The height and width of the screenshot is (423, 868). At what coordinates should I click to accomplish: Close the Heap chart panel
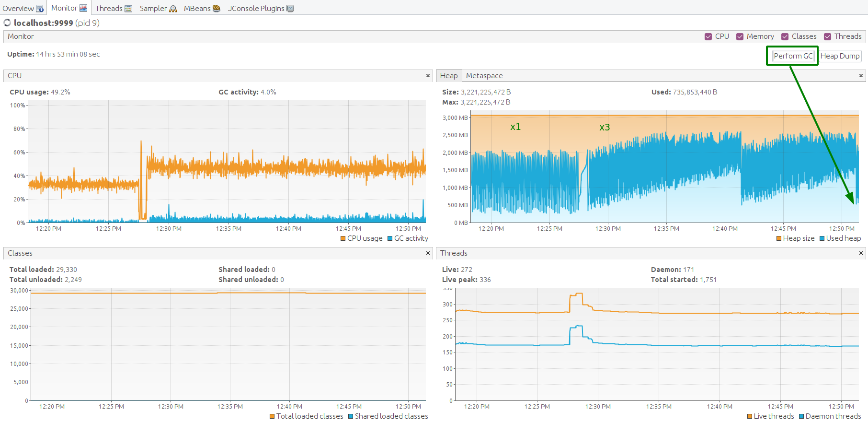861,76
